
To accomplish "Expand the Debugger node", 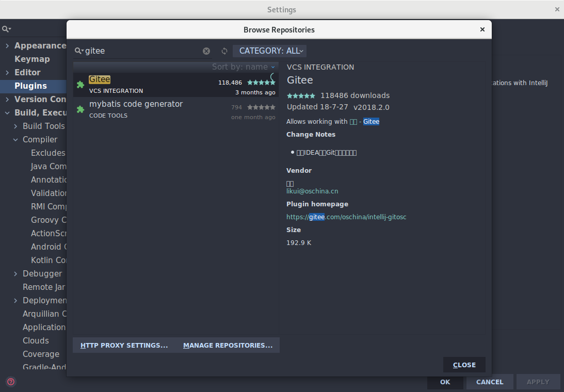I will pyautogui.click(x=15, y=274).
